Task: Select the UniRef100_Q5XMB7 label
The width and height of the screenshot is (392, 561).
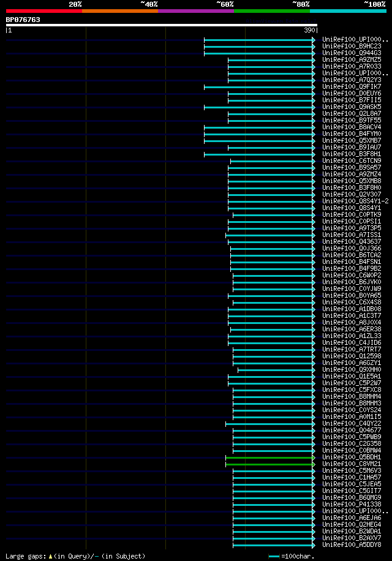Action: pos(352,141)
